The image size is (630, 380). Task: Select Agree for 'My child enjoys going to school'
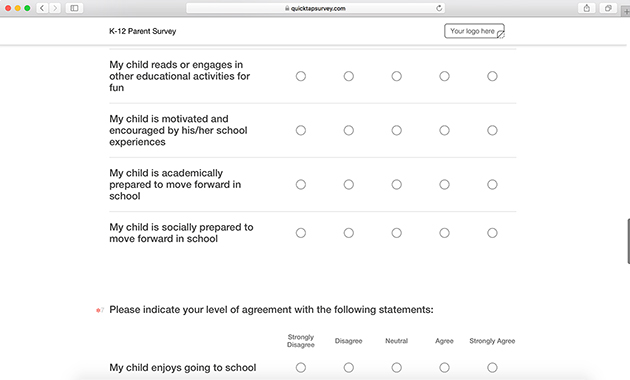444,368
